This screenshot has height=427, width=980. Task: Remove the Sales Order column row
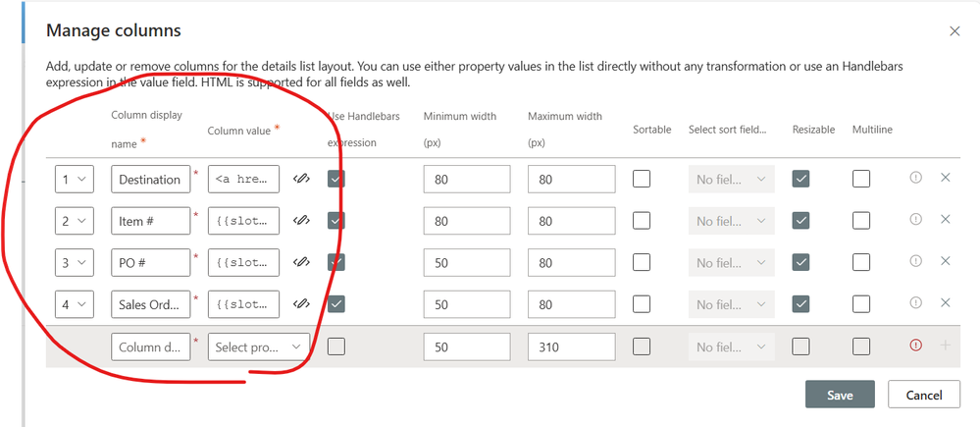(945, 302)
